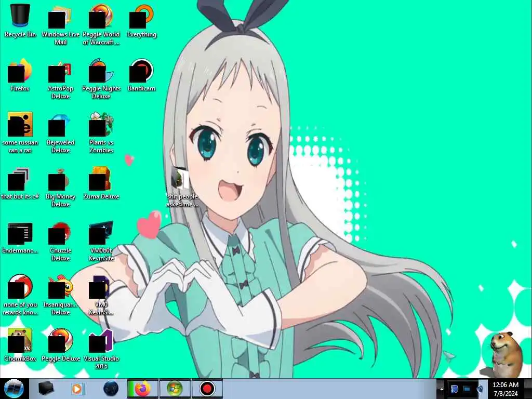Launch Chuzzle Deluxe shortcut
532x399 pixels.
(x=60, y=242)
